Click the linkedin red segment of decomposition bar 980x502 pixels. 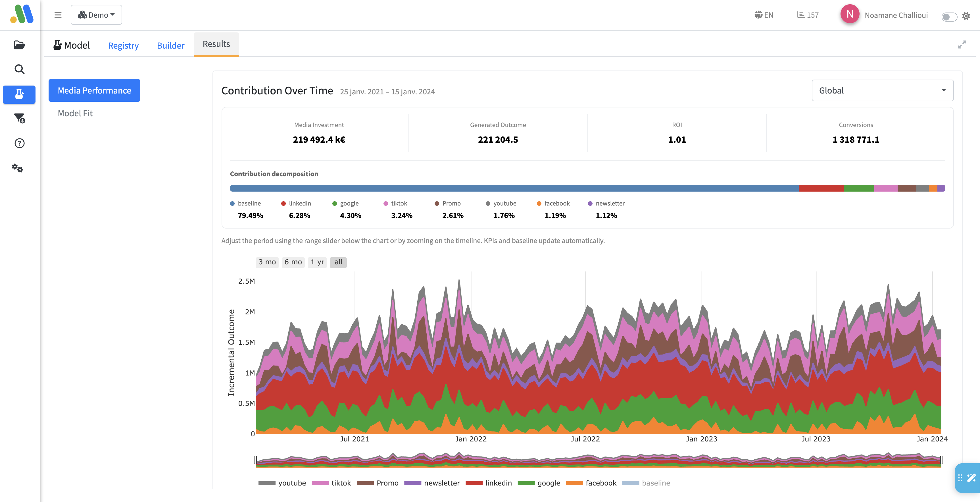pyautogui.click(x=821, y=188)
